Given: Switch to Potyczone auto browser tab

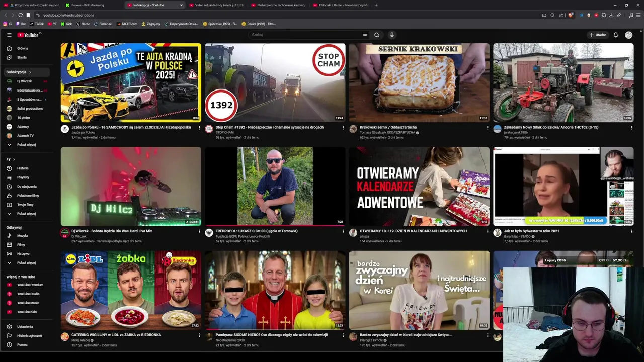Looking at the screenshot, I should [32, 5].
